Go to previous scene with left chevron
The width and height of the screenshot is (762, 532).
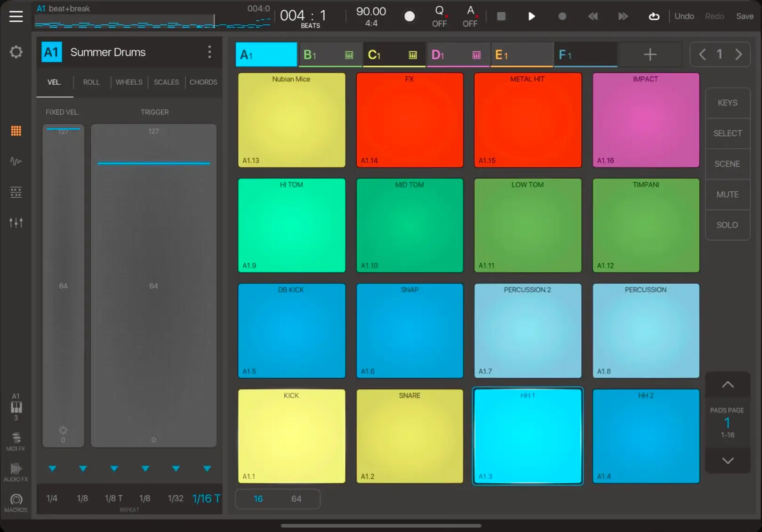[x=702, y=55]
